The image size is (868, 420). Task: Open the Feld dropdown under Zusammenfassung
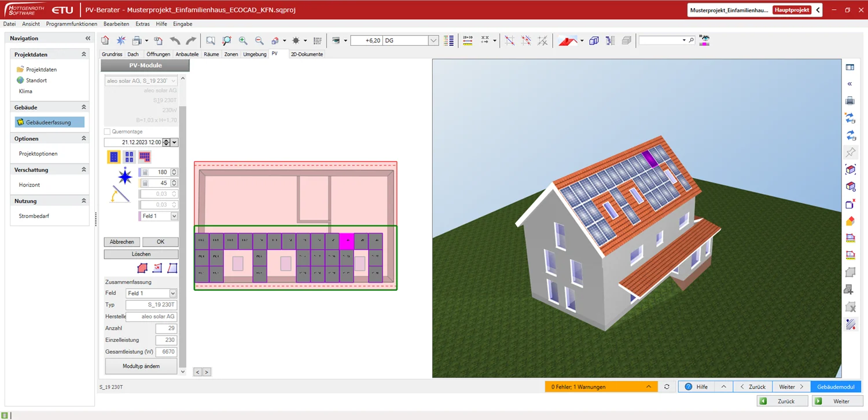(172, 294)
